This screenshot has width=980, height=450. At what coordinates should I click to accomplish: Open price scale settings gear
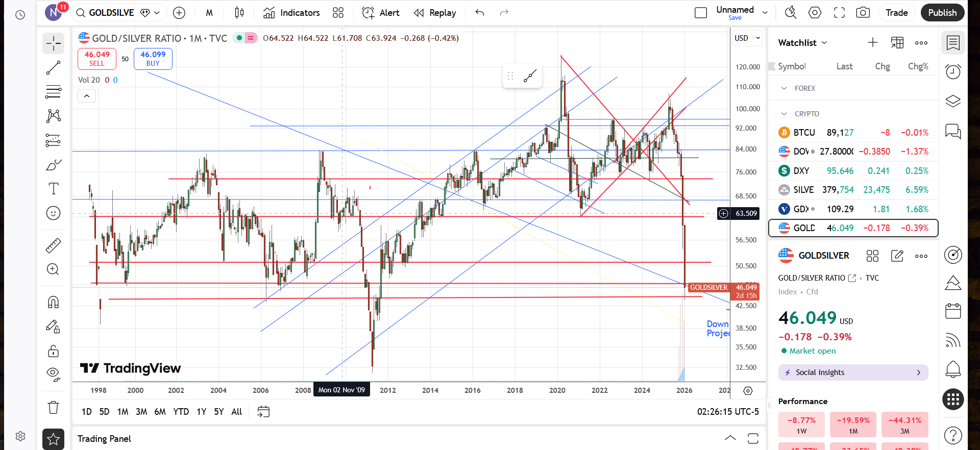[748, 391]
